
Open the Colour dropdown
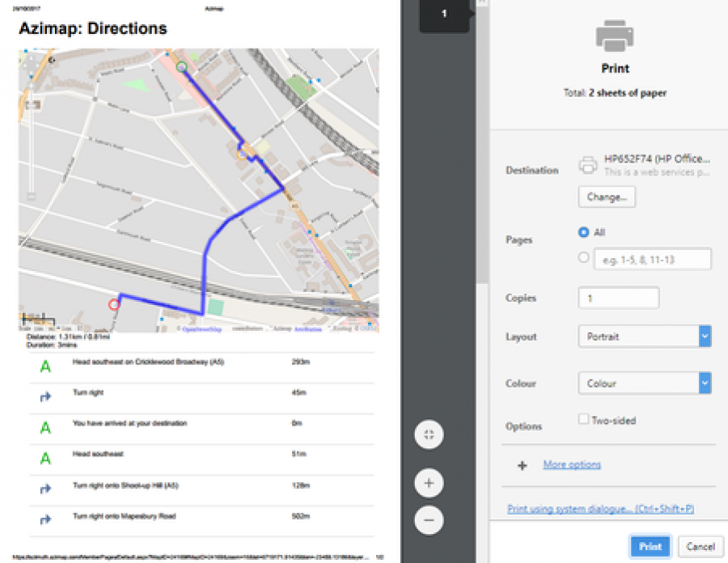[x=645, y=383]
